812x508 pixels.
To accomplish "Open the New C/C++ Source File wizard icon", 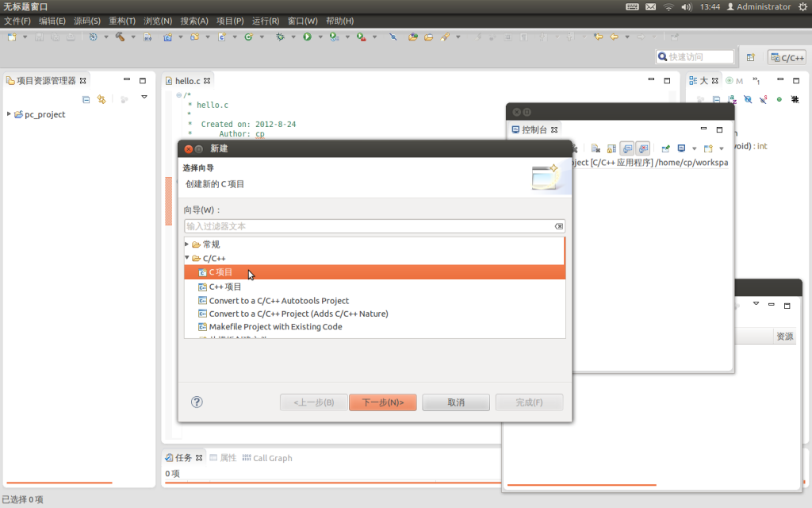I will [221, 37].
